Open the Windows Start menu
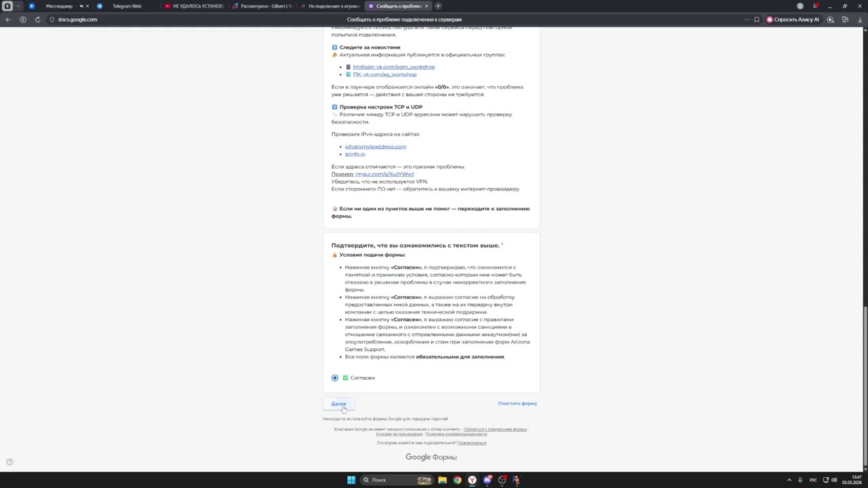868x488 pixels. pyautogui.click(x=351, y=480)
